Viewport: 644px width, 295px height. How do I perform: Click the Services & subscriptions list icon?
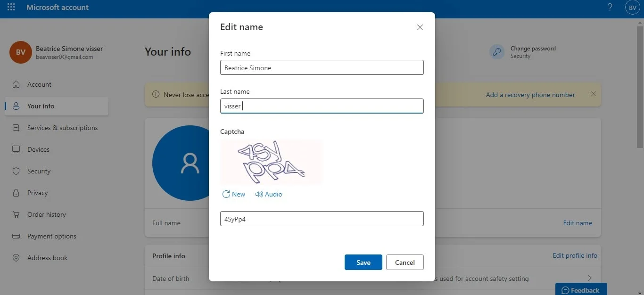(x=16, y=128)
